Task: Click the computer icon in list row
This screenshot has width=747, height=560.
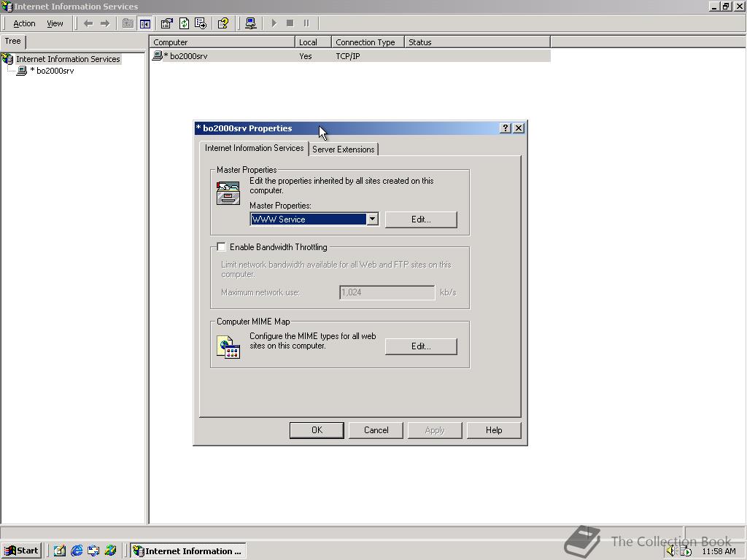Action: 157,56
